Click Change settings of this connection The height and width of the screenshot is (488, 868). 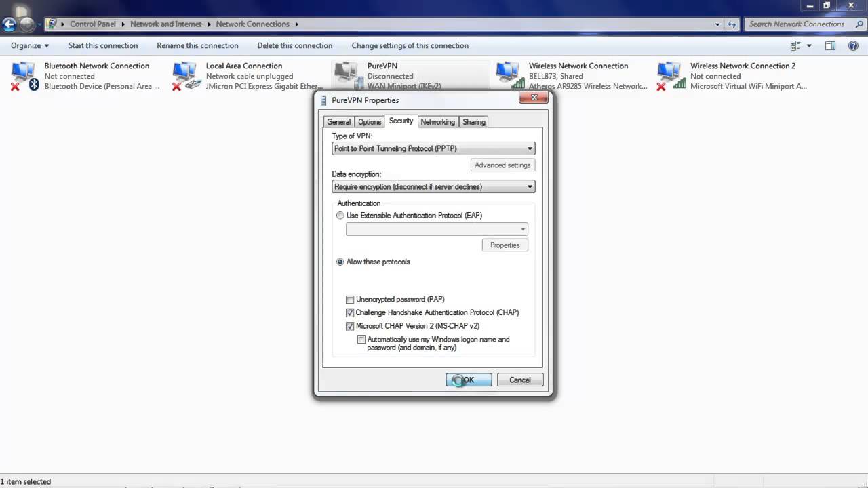tap(410, 45)
